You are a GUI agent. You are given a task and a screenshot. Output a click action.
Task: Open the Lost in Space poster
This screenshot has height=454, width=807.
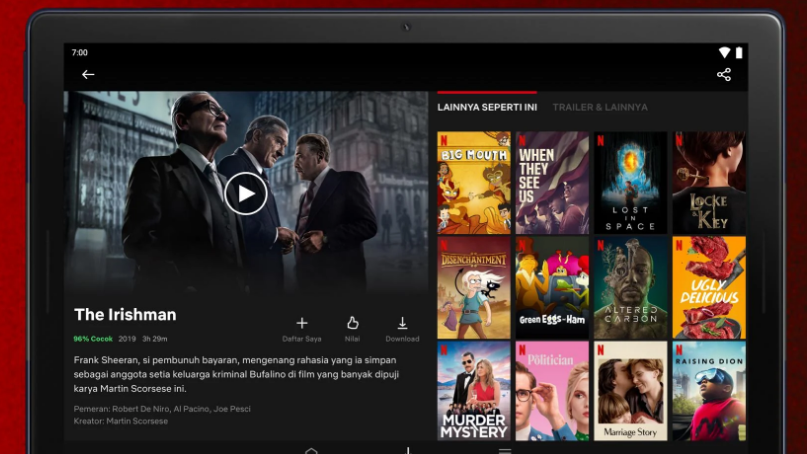[630, 183]
